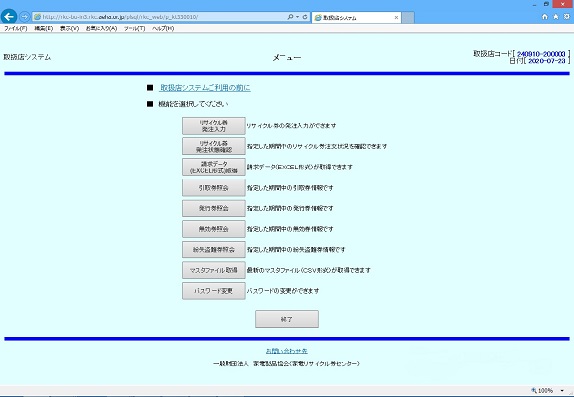Click the パスワード変更 button
574x397 pixels.
coord(214,291)
